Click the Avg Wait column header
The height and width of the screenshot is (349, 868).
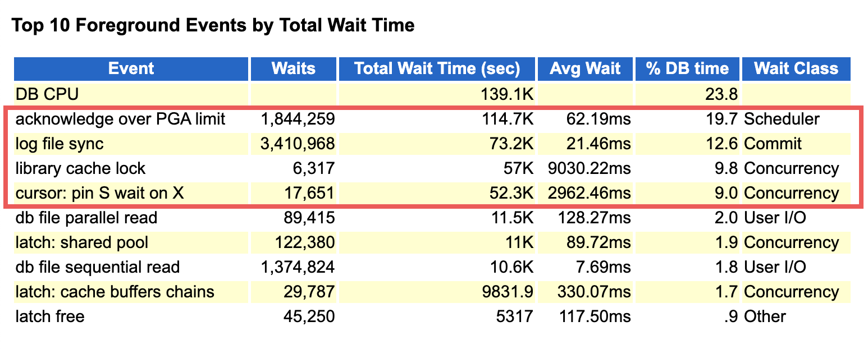pyautogui.click(x=585, y=69)
